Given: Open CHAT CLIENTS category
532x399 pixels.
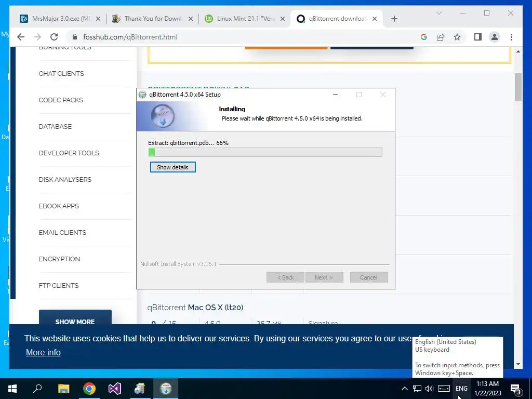Looking at the screenshot, I should click(61, 74).
